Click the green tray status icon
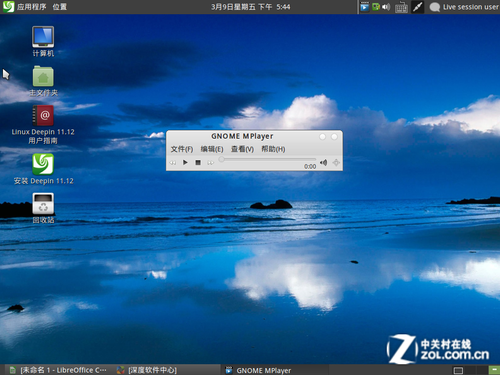This screenshot has height=375, width=500. coord(376,7)
